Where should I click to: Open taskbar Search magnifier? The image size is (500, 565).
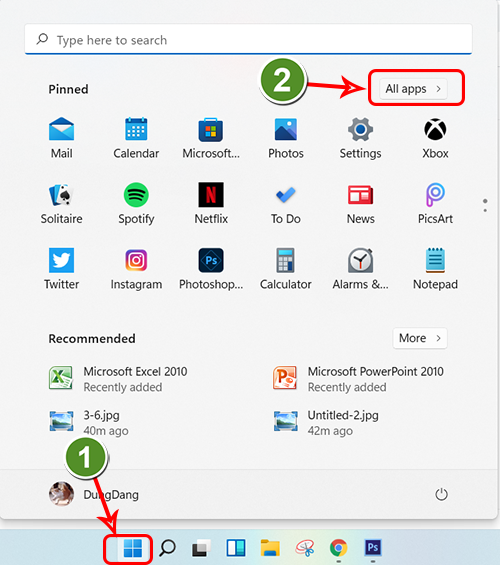click(168, 548)
